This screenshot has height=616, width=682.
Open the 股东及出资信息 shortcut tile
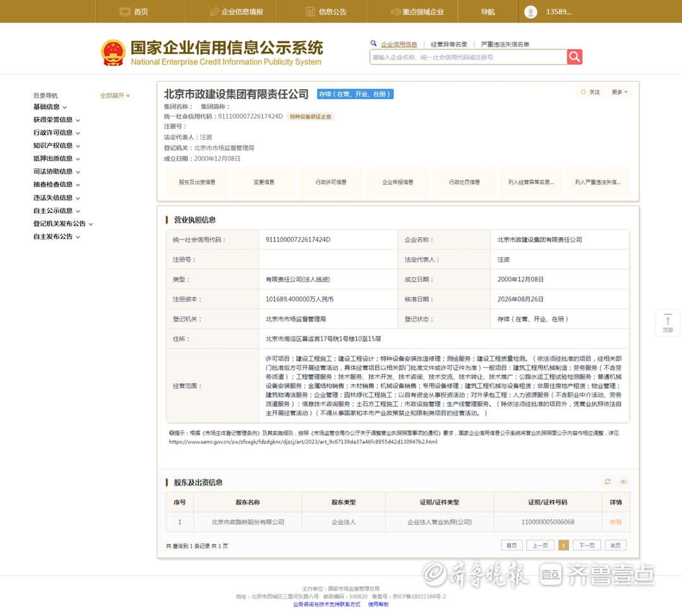click(x=197, y=182)
